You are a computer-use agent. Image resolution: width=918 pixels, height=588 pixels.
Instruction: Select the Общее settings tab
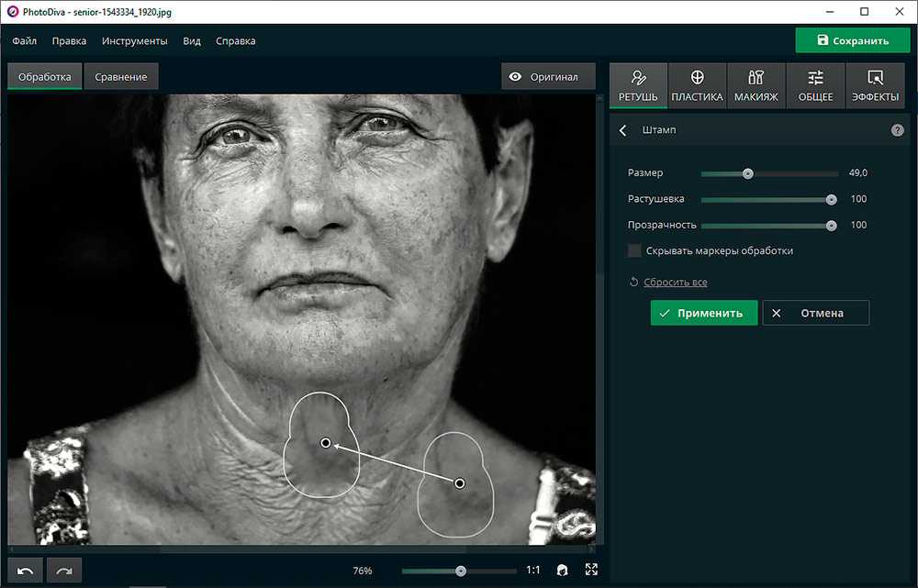coord(815,86)
